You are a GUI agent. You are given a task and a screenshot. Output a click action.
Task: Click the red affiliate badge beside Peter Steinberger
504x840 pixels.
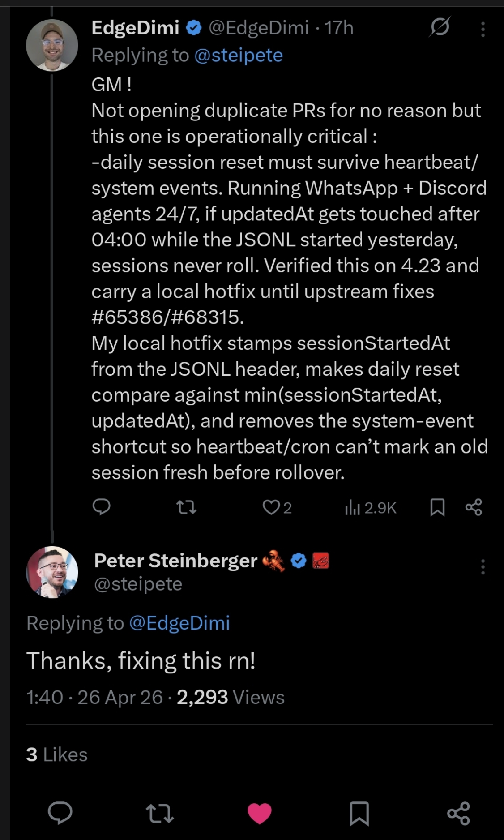click(x=320, y=561)
